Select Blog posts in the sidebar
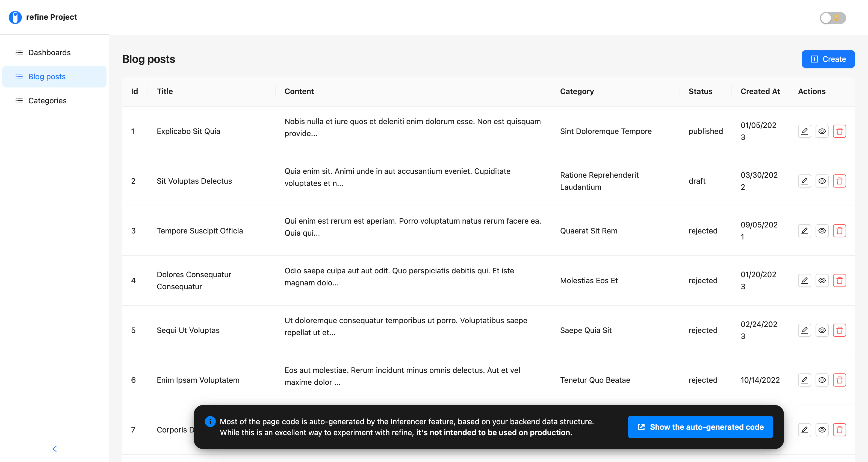The width and height of the screenshot is (868, 462). 47,77
